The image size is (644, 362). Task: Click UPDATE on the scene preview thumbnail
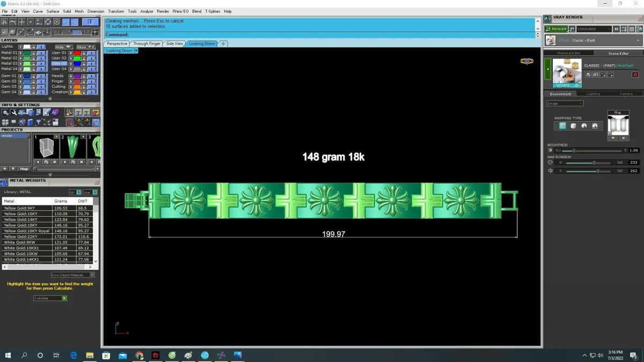pos(567,85)
